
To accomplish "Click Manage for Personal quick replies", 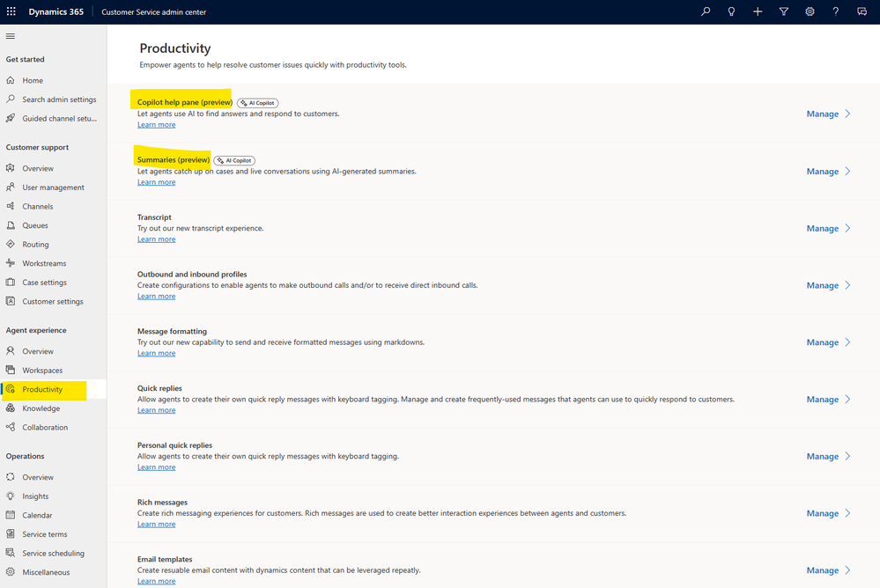I will (x=822, y=457).
